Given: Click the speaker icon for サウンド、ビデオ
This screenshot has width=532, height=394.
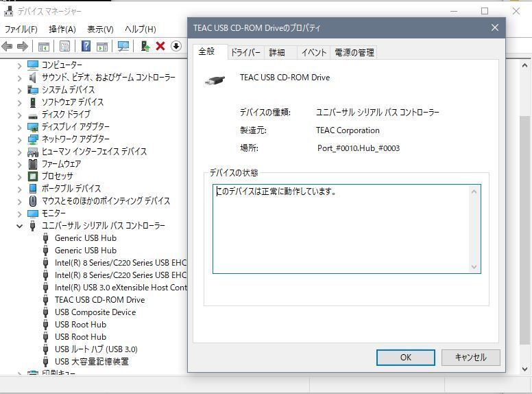Looking at the screenshot, I should click(33, 78).
